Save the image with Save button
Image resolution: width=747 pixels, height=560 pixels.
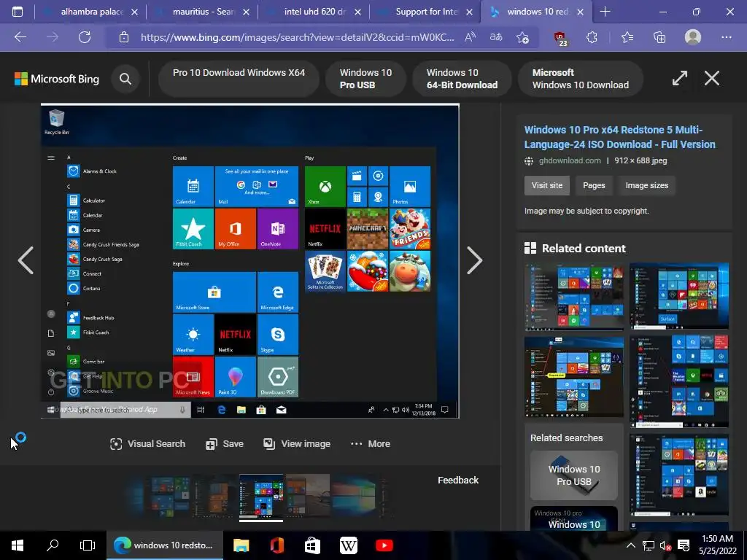click(x=225, y=444)
